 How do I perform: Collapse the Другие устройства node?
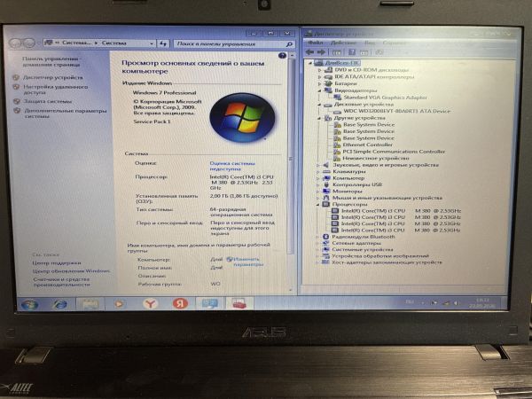point(319,118)
